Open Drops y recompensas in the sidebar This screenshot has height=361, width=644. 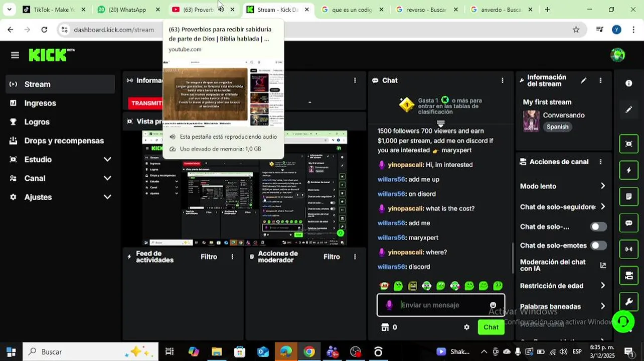pos(60,140)
